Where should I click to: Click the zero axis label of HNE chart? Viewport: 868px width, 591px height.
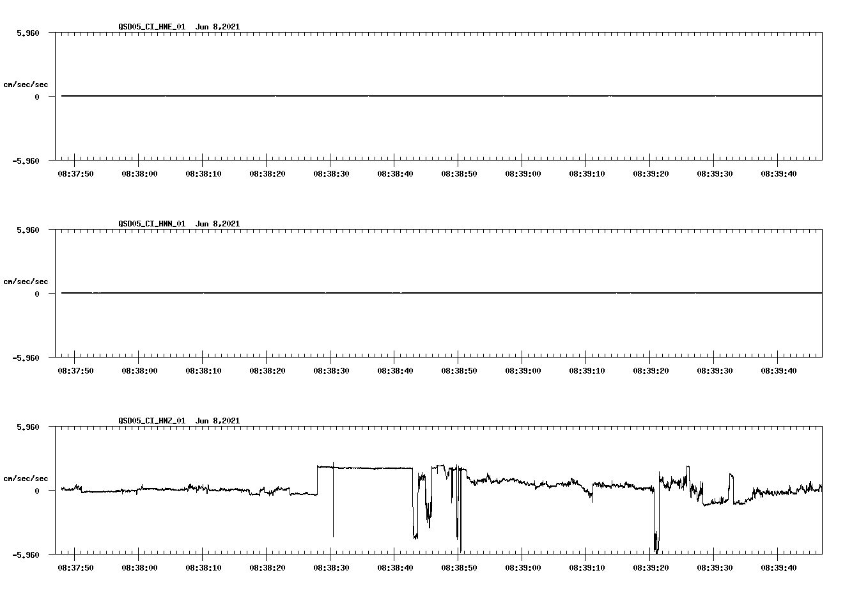(x=37, y=97)
